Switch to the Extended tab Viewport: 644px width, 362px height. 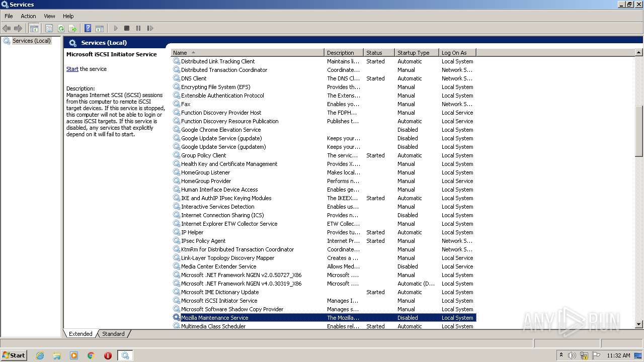pyautogui.click(x=80, y=334)
